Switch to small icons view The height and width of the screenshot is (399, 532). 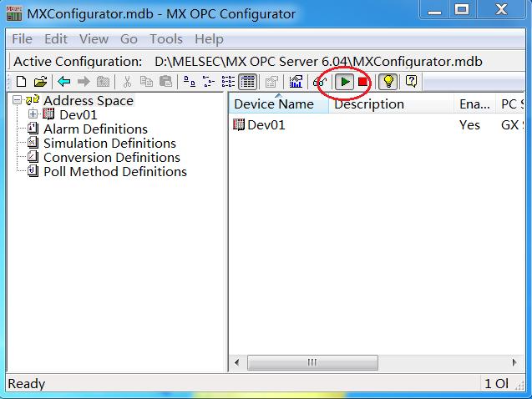pyautogui.click(x=209, y=82)
